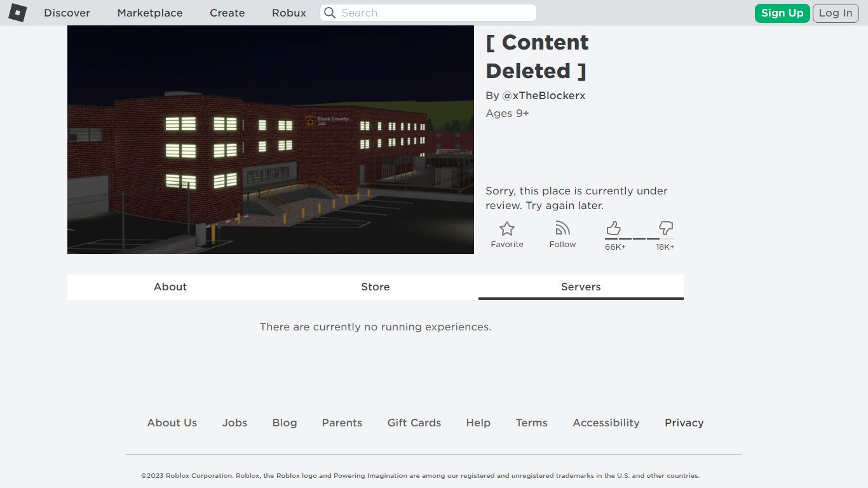Click the '[ Content Deleted ]' title
The height and width of the screenshot is (488, 868).
(x=538, y=57)
